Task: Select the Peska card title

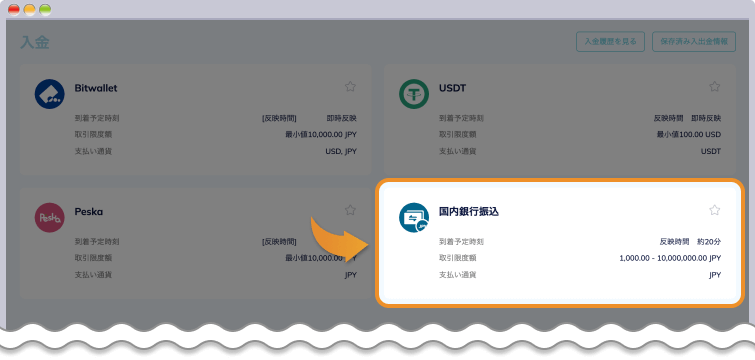Action: pos(89,212)
